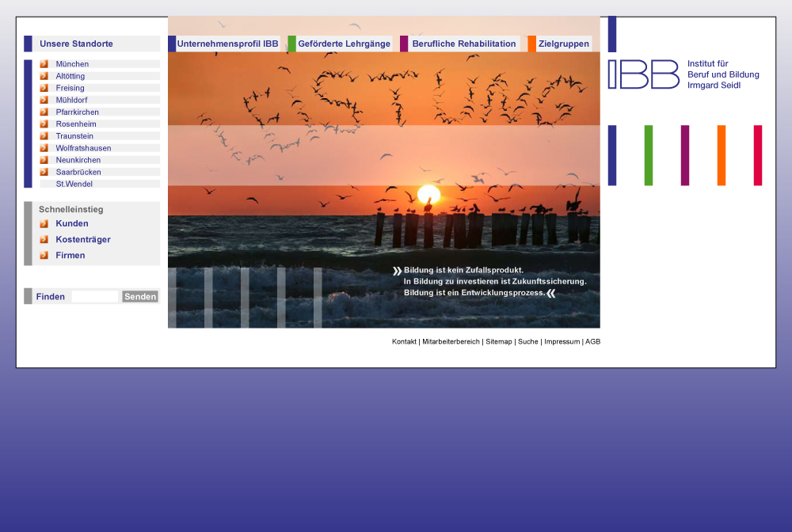Viewport: 792px width, 532px height.
Task: Open the Berufliche Rehabilitation menu
Action: (463, 44)
